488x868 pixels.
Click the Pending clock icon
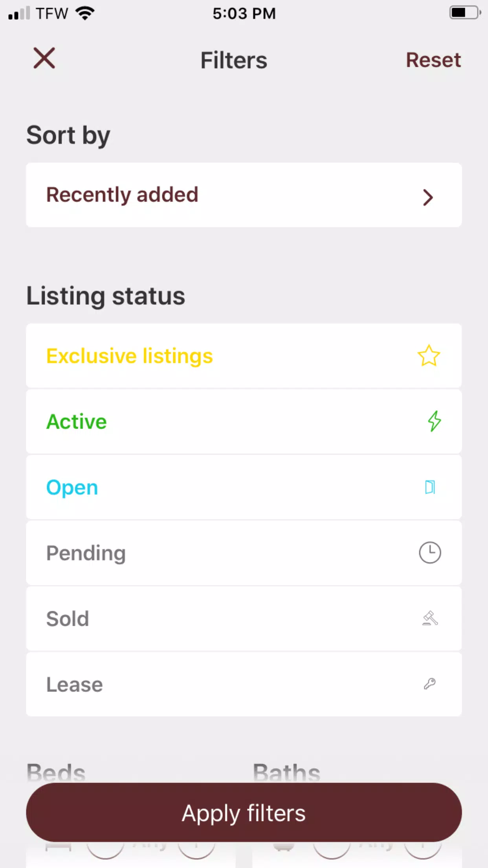430,553
